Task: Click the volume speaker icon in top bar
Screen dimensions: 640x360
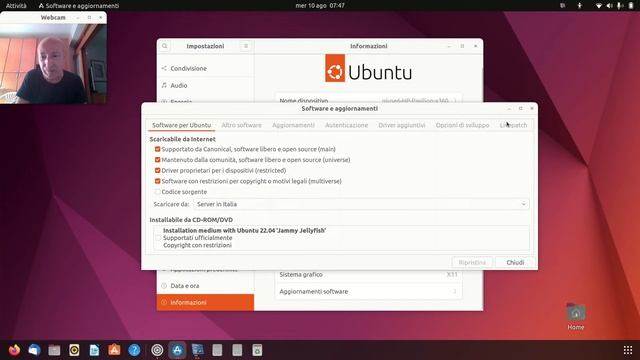Action: pyautogui.click(x=609, y=6)
